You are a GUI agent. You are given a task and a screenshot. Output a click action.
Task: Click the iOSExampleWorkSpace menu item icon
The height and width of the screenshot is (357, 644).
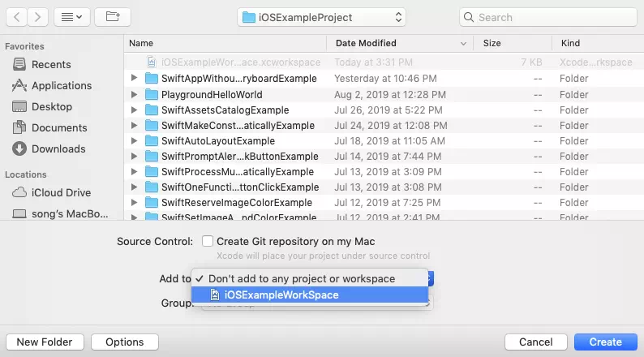coord(215,295)
